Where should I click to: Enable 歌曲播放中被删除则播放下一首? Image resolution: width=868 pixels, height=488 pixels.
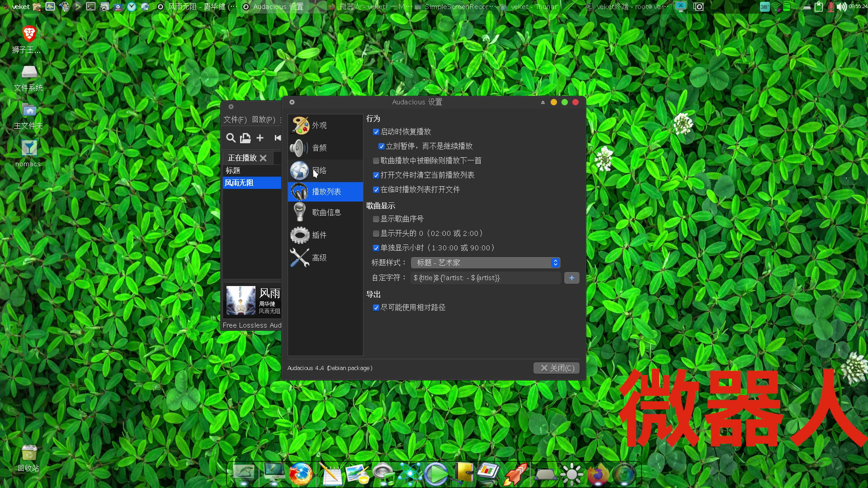376,161
